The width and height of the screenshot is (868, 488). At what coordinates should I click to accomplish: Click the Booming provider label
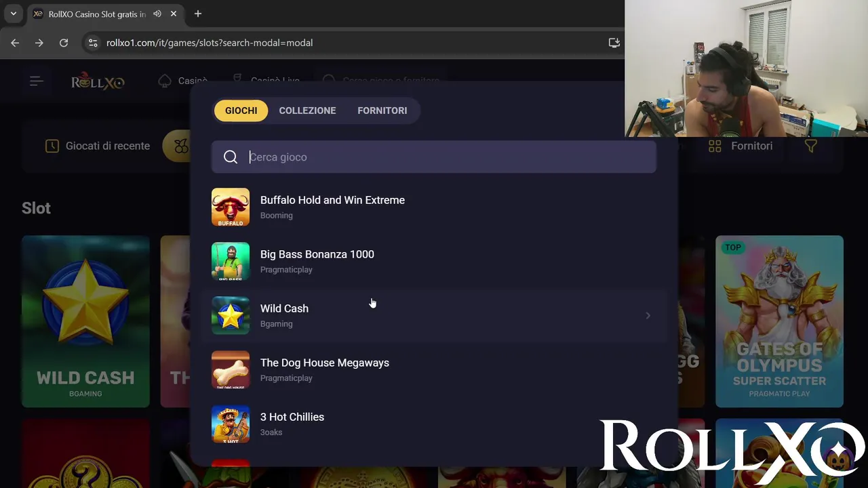277,216
